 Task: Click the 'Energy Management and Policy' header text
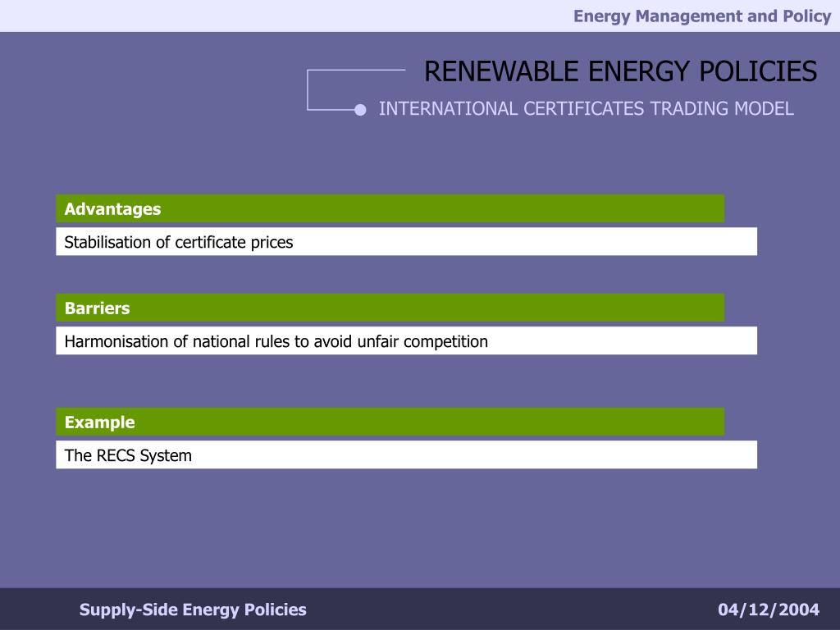(702, 16)
